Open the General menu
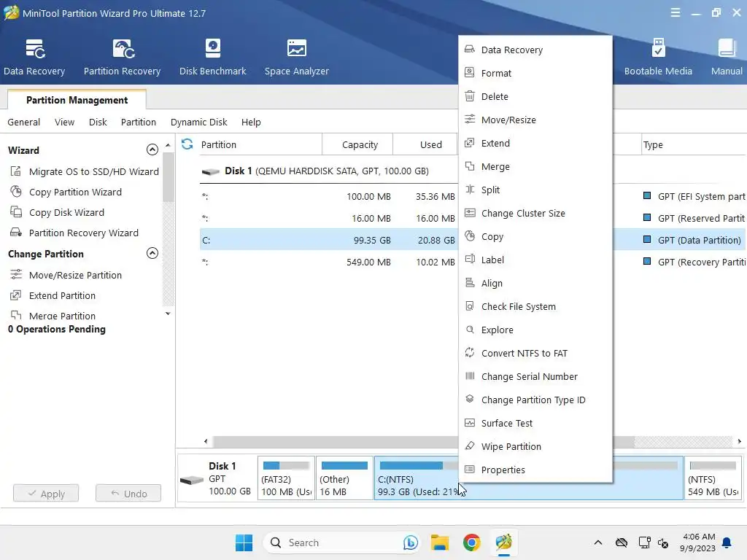The image size is (747, 560). [x=24, y=122]
